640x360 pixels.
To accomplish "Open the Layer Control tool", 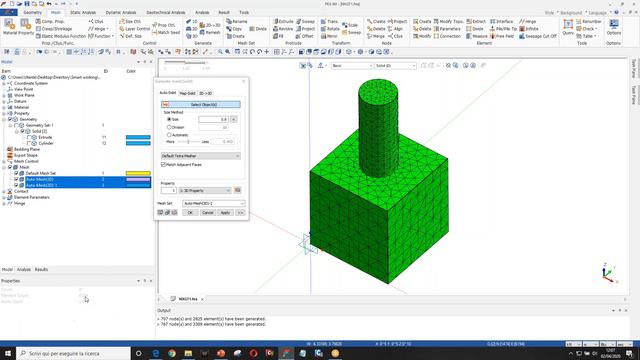I will [x=134, y=29].
